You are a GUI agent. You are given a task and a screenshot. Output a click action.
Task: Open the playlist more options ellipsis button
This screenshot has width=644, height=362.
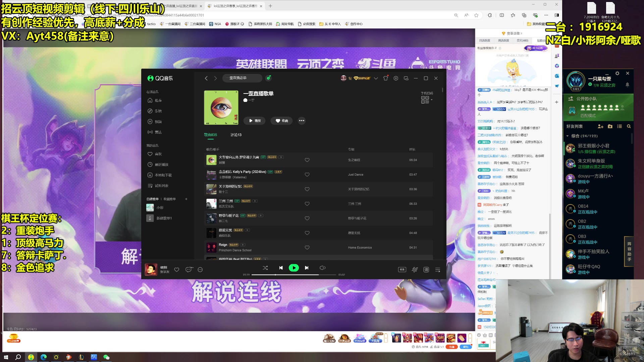click(302, 121)
